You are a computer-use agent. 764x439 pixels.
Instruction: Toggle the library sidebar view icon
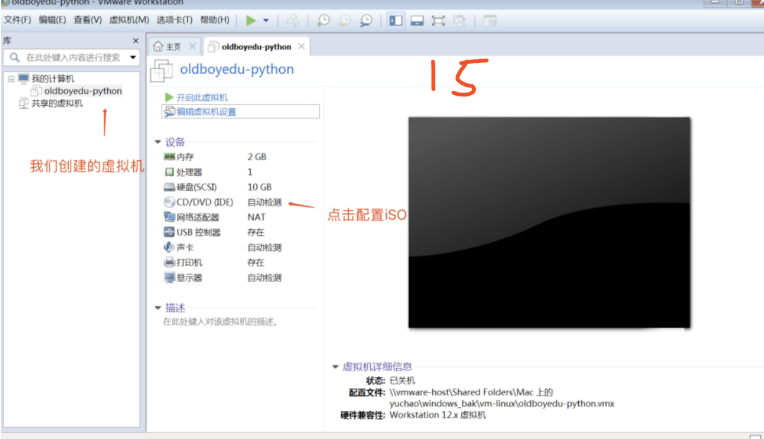coord(396,20)
